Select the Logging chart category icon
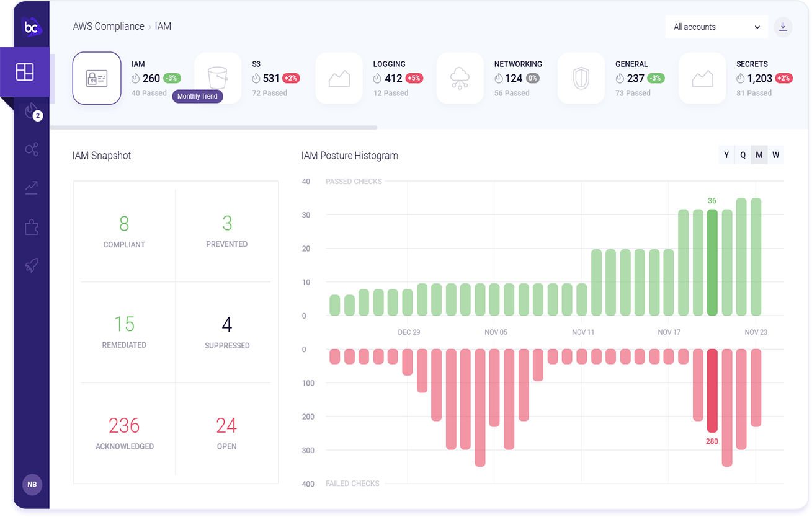Screen dimensions: 812x517 pyautogui.click(x=339, y=78)
